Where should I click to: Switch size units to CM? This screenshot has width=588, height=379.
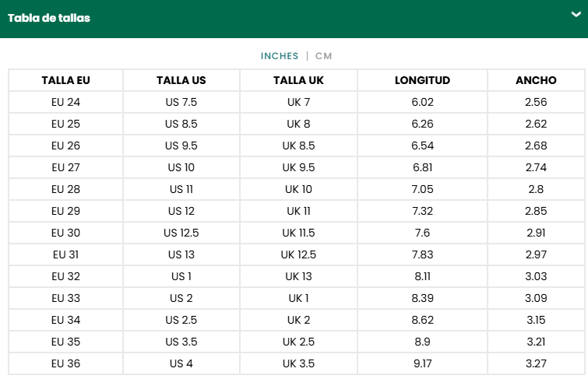323,56
